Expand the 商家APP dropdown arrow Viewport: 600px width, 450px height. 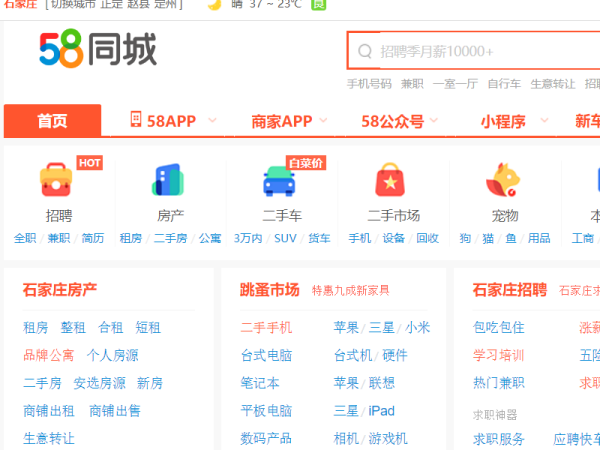pyautogui.click(x=323, y=120)
